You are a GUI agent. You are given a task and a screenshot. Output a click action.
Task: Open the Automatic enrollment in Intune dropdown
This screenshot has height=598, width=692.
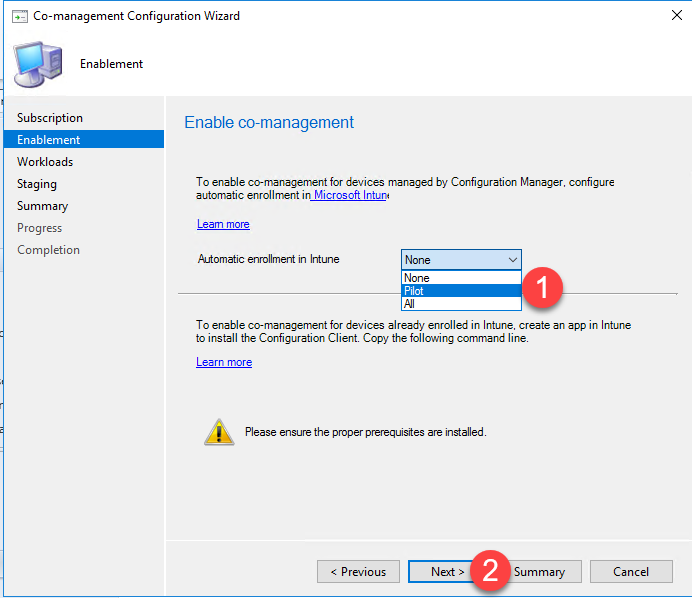[x=461, y=260]
